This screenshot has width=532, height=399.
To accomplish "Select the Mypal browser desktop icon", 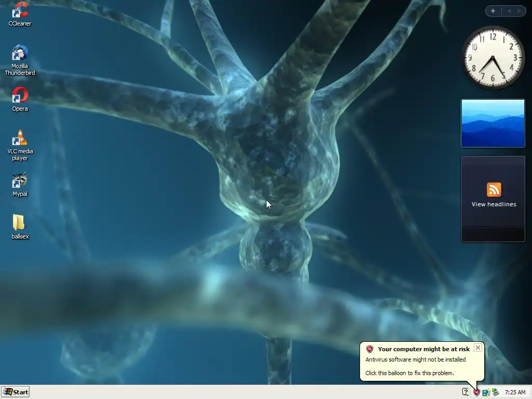I will pyautogui.click(x=20, y=184).
